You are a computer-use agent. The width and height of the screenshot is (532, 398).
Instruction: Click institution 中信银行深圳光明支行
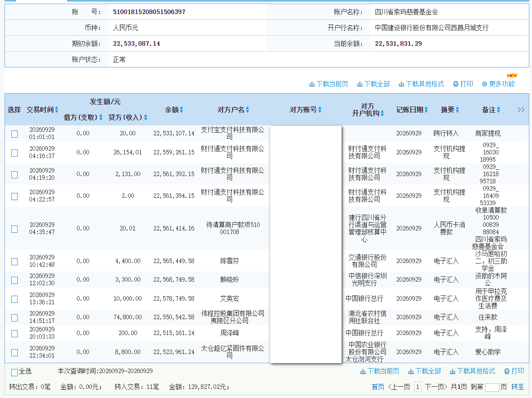click(x=367, y=279)
